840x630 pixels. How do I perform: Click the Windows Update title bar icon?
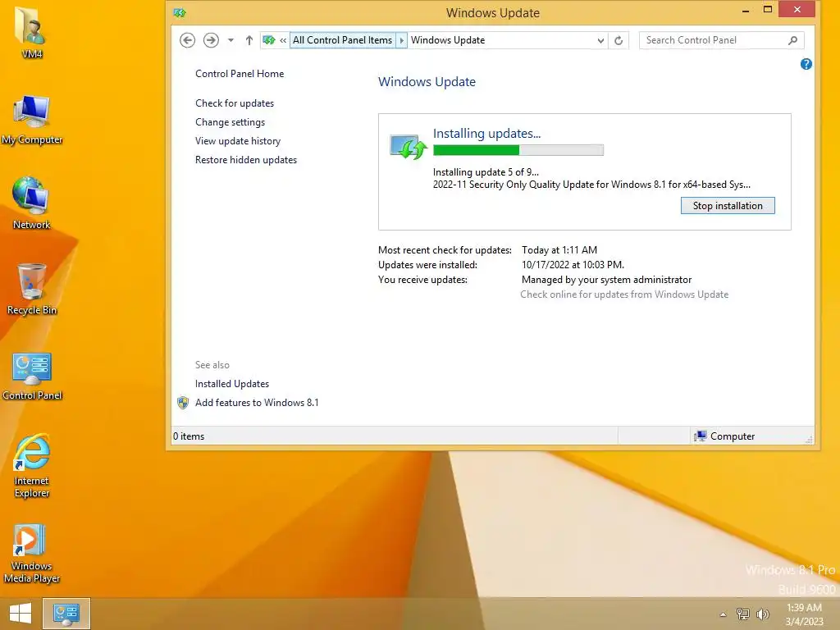pyautogui.click(x=180, y=12)
